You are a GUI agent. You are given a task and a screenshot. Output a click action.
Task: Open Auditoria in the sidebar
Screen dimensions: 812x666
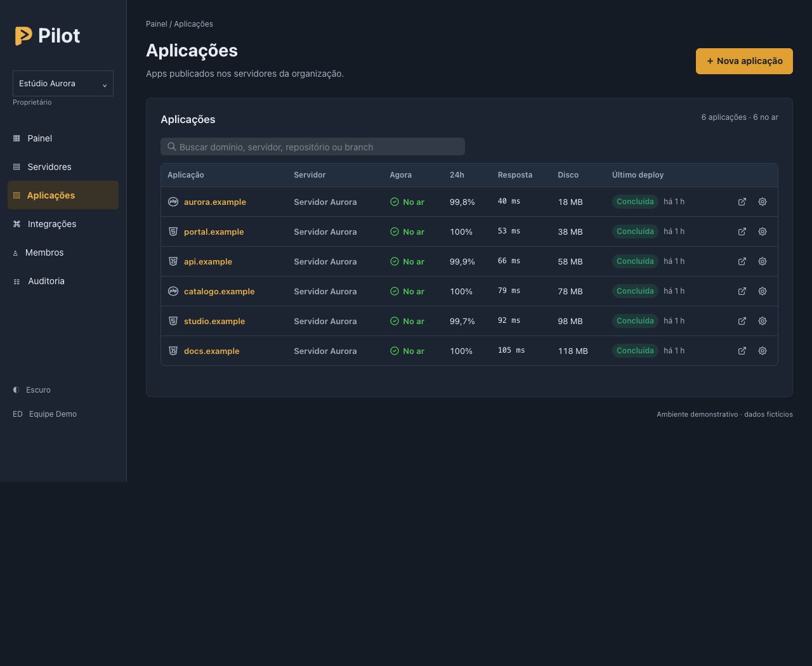click(x=63, y=281)
